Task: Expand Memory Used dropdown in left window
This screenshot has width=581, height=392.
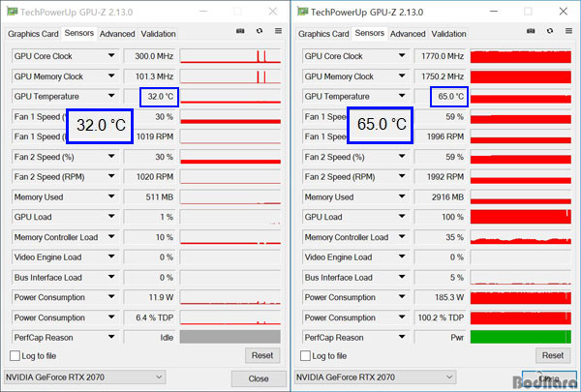Action: point(111,196)
